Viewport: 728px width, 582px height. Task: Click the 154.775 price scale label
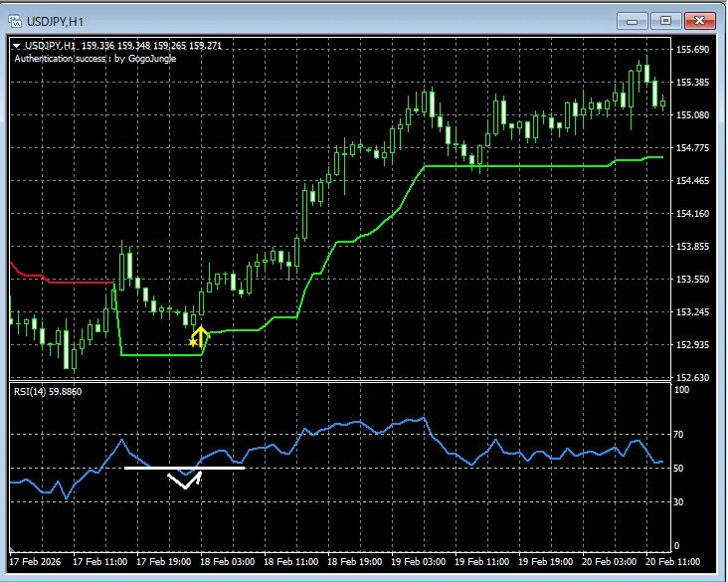(693, 147)
